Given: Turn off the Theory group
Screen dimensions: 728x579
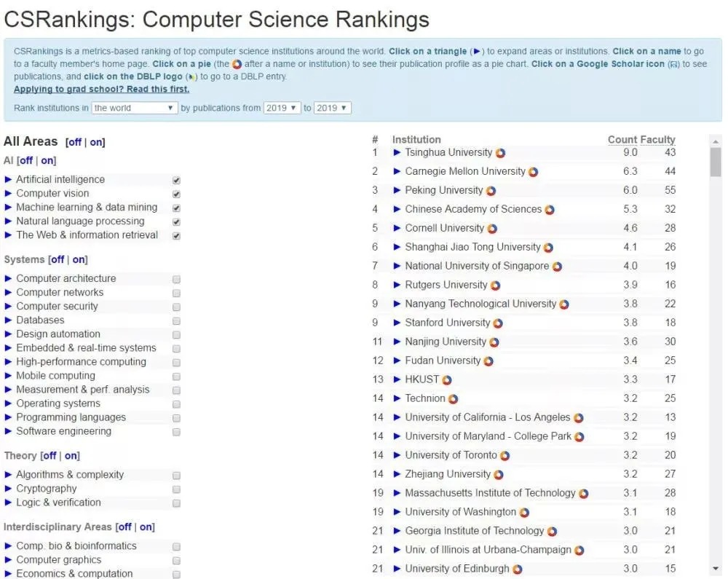Looking at the screenshot, I should tap(50, 456).
